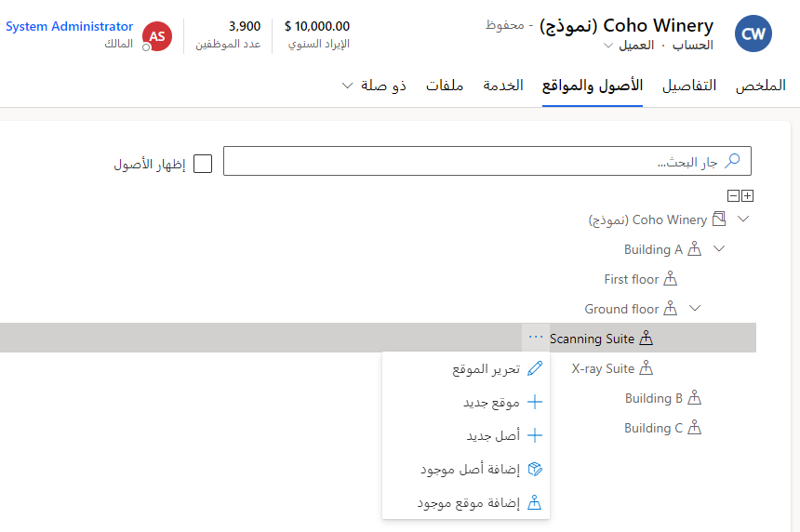Open the ellipsis menu for Scanning Suite
Image resolution: width=800 pixels, height=532 pixels.
pos(536,338)
